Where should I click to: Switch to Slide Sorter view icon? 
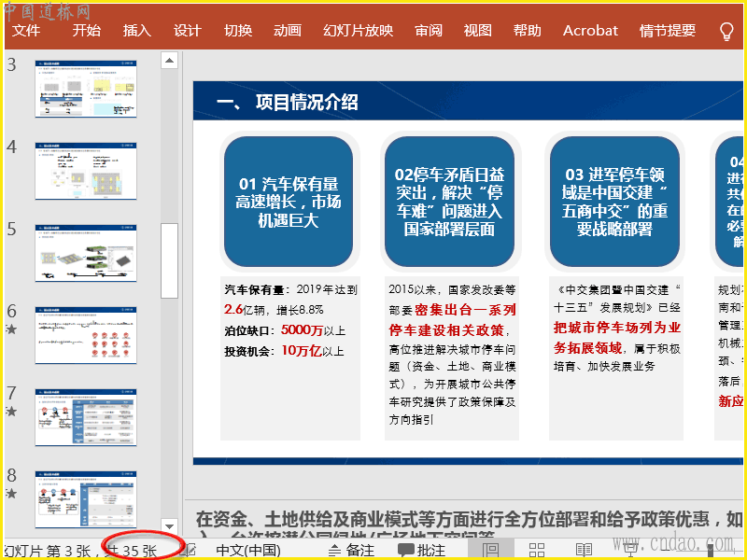pos(537,551)
